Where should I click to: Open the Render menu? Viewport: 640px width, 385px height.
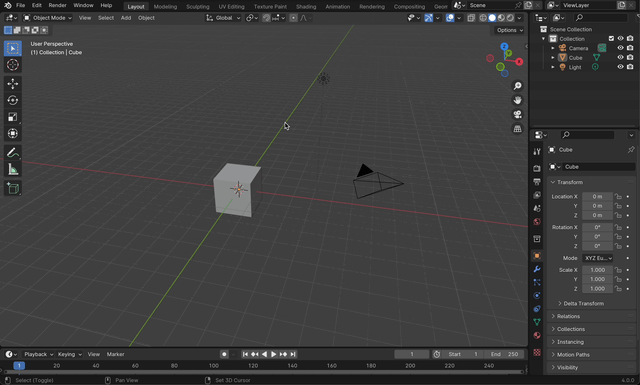[58, 5]
